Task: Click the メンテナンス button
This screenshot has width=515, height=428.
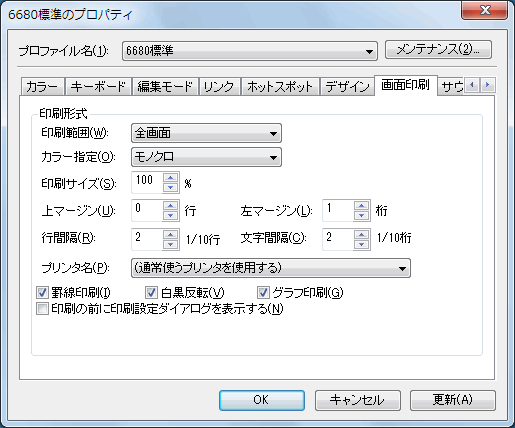Action: click(438, 50)
